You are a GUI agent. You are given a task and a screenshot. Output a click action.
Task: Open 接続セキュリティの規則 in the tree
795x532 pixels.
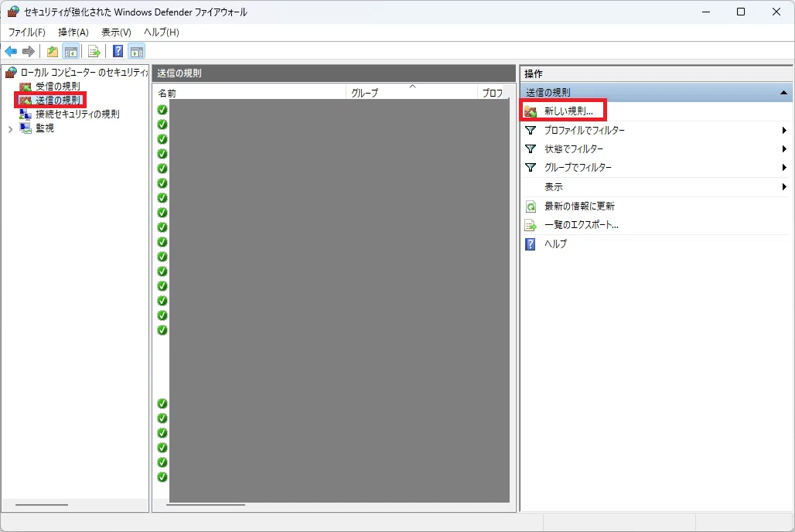pyautogui.click(x=77, y=114)
